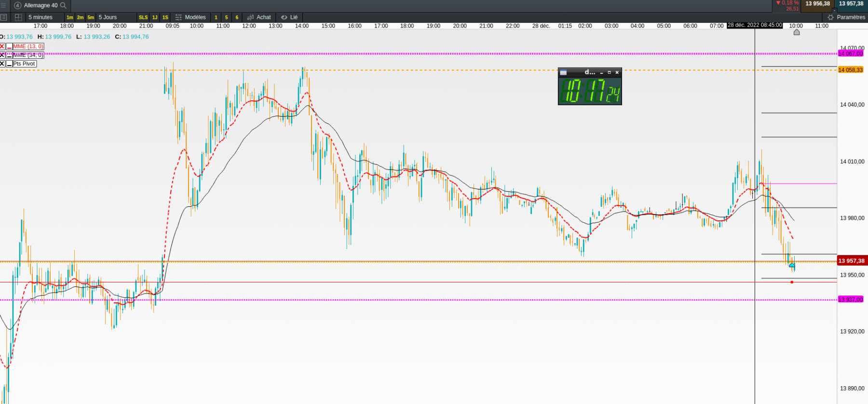Close the digital clock widget

coord(617,72)
